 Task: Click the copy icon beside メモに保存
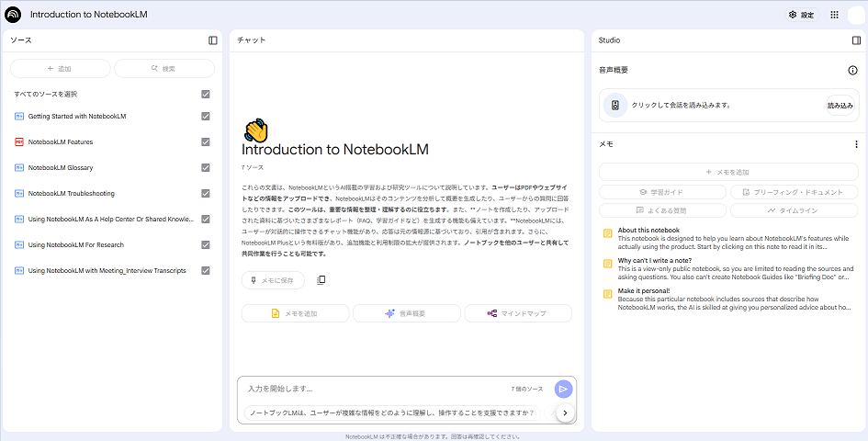tap(321, 280)
